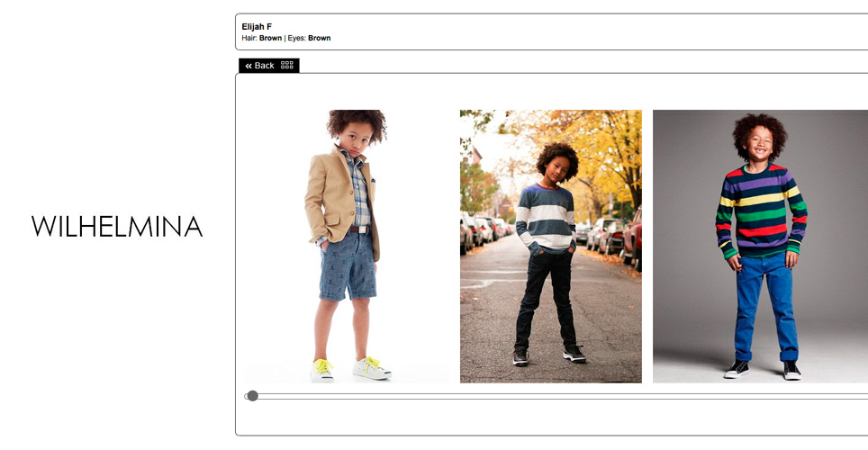Click the model name Elijah F
This screenshot has height=450, width=868.
[257, 27]
